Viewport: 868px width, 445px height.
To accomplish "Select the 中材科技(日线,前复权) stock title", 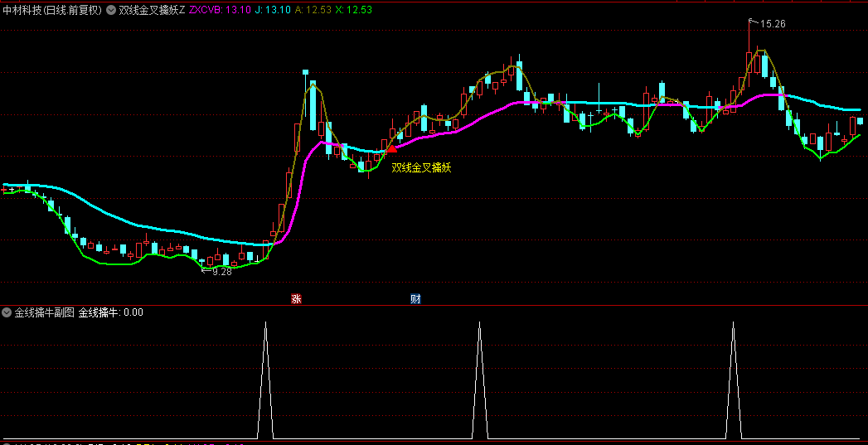I will pos(52,10).
